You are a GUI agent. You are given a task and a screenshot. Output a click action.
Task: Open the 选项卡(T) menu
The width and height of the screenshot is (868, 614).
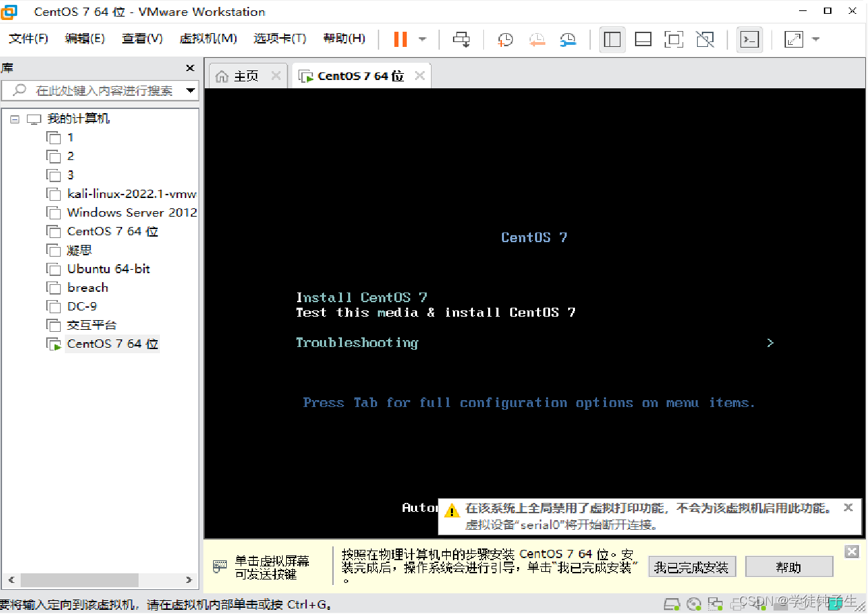click(x=280, y=39)
